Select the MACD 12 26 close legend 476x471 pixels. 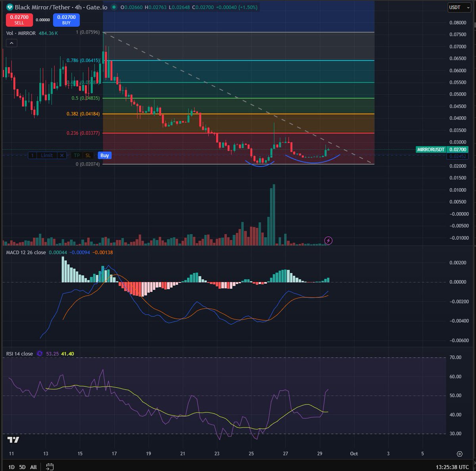point(26,253)
